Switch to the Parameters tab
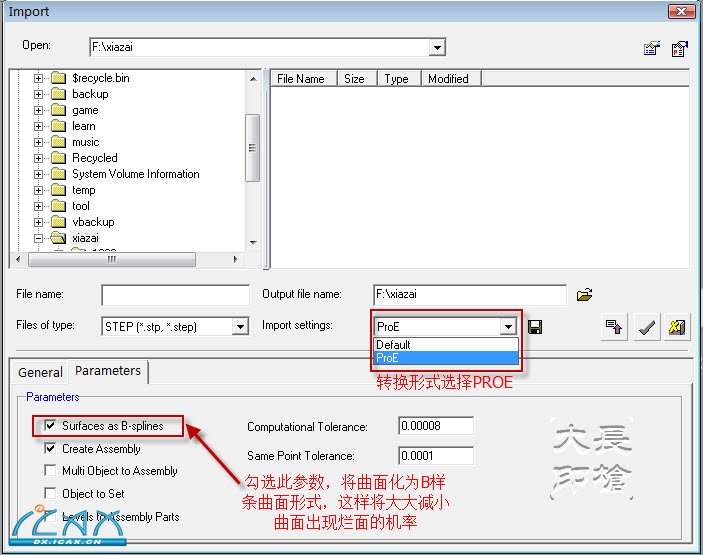Viewport: 703px width, 555px height. click(x=108, y=371)
